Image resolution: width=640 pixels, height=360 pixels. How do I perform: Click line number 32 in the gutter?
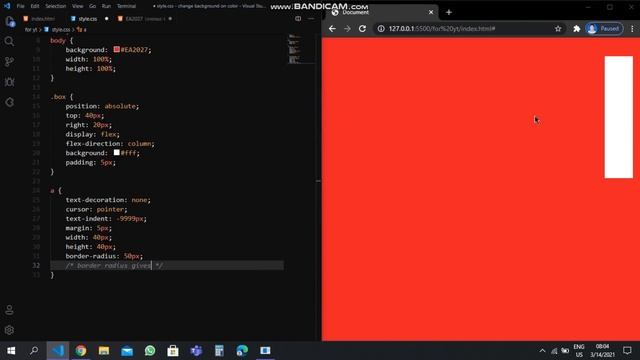coord(36,265)
